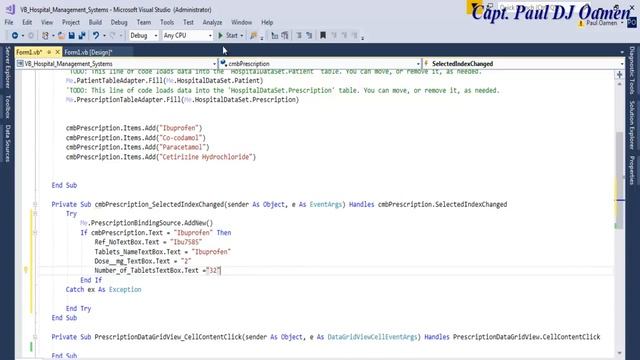The image size is (640, 360).
Task: Click the pin icon on Form1.vb tab
Action: click(49, 52)
